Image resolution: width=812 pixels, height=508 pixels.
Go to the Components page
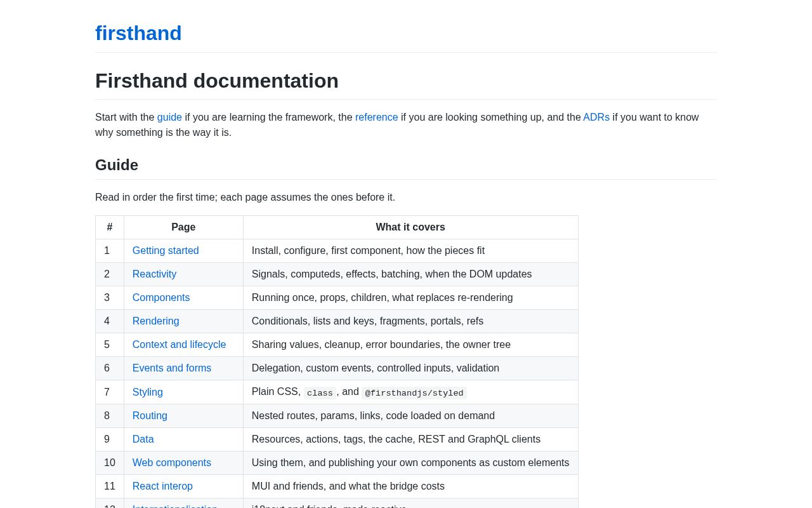point(161,298)
